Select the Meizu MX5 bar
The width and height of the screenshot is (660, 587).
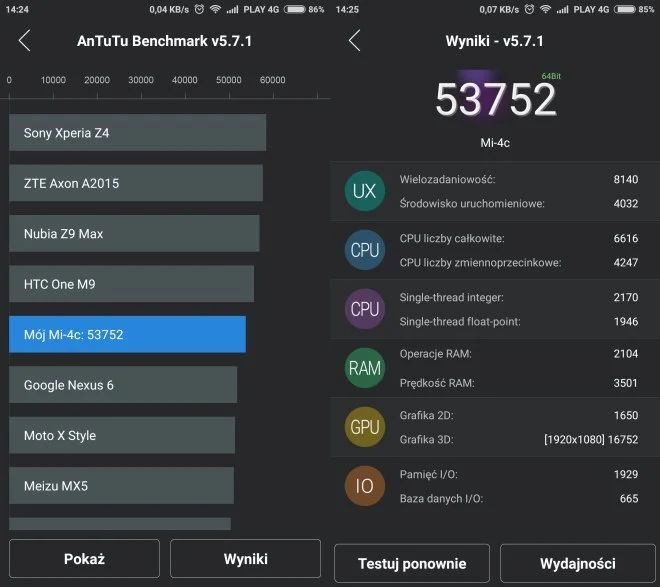coord(121,486)
